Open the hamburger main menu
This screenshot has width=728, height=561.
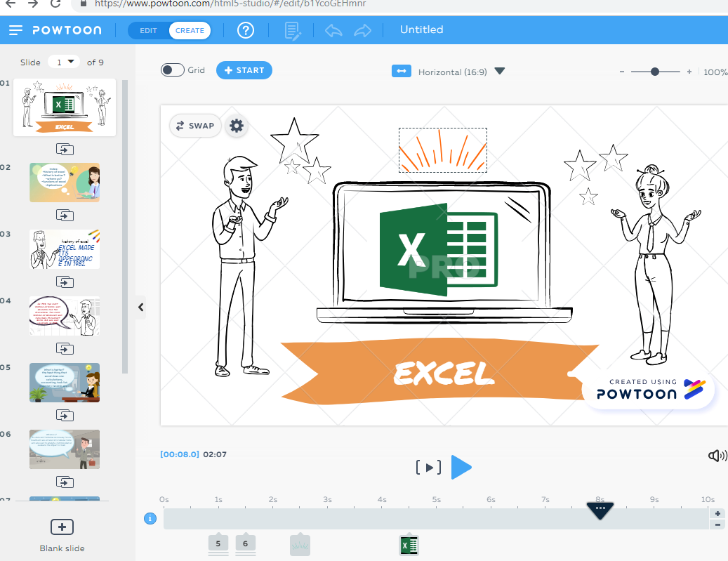pos(16,30)
